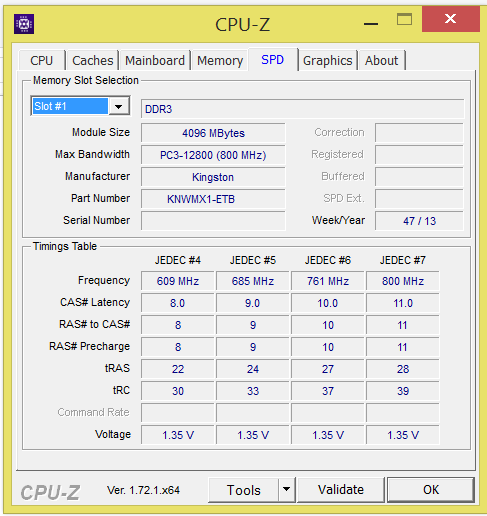This screenshot has width=487, height=516.
Task: Click the 4096 MBytes module size value
Action: (213, 133)
